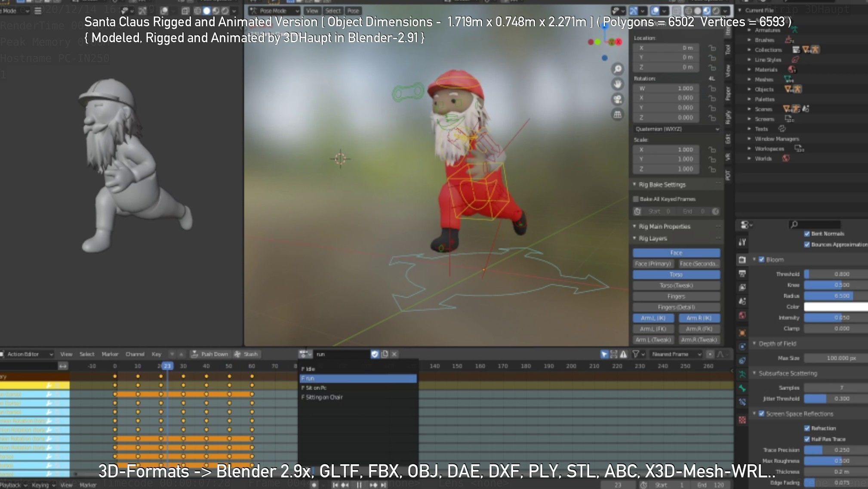
Task: Open Action Editor Channel menu
Action: (135, 354)
